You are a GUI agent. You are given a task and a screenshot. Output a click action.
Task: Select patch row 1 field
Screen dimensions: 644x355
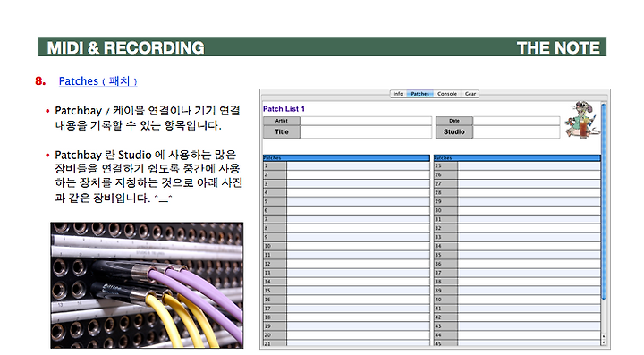[358, 165]
